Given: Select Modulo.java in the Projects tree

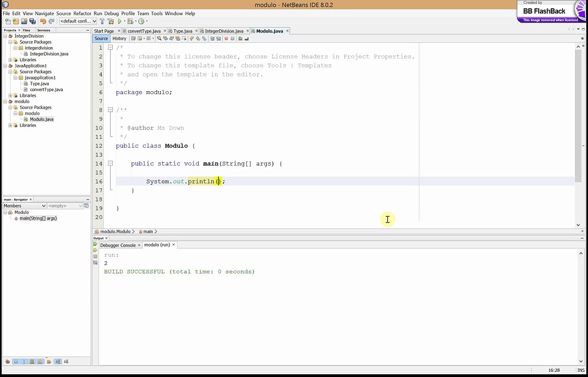Looking at the screenshot, I should tap(41, 119).
